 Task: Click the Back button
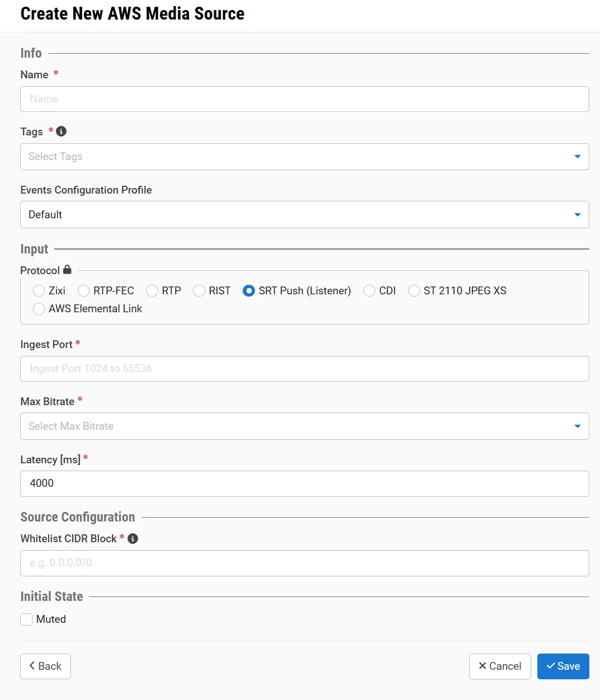(45, 666)
